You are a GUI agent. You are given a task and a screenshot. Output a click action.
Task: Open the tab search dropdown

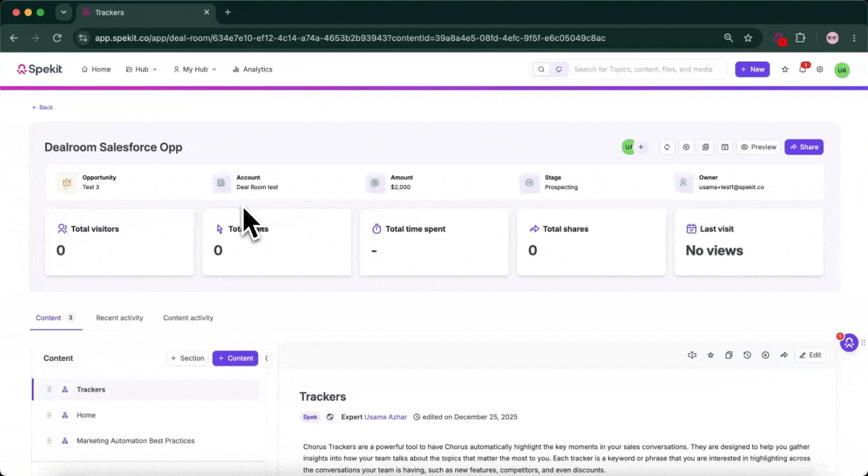point(64,13)
